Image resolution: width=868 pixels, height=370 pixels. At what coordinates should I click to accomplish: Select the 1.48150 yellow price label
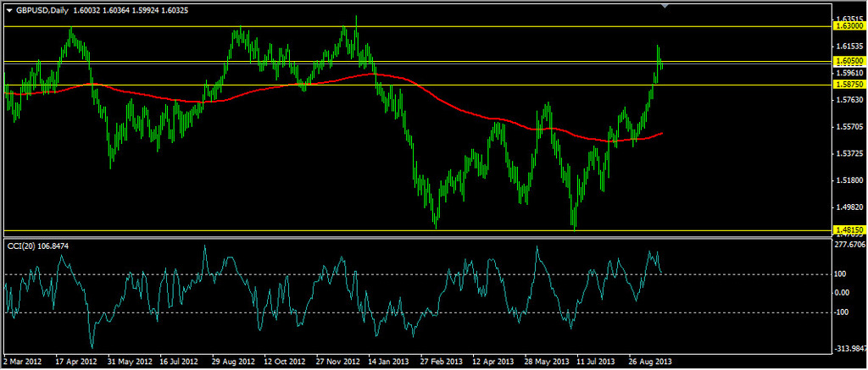(x=849, y=229)
